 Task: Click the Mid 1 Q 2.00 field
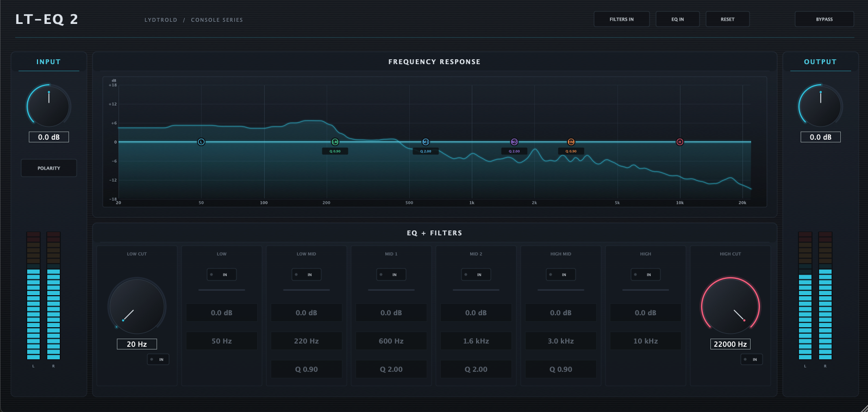click(391, 369)
